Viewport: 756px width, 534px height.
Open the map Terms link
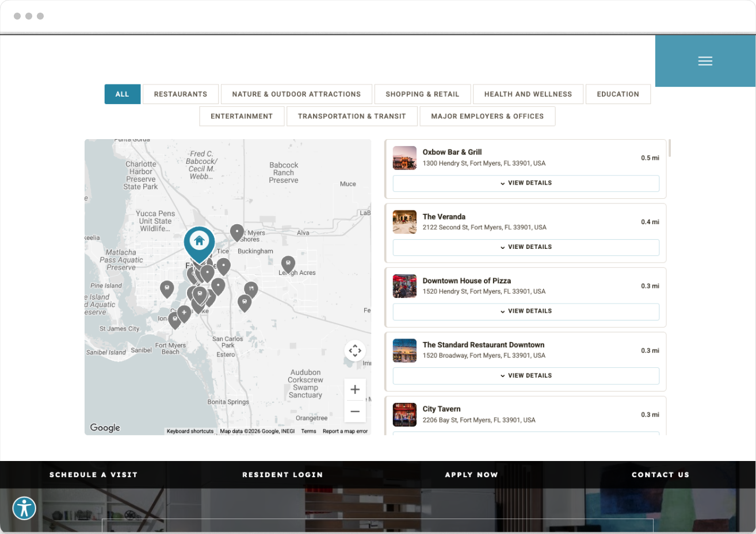[x=308, y=431]
